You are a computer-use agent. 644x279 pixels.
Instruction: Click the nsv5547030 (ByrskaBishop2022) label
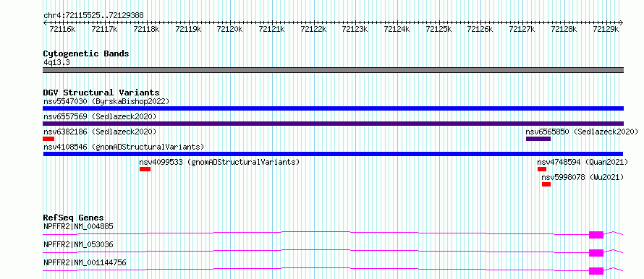pyautogui.click(x=106, y=101)
